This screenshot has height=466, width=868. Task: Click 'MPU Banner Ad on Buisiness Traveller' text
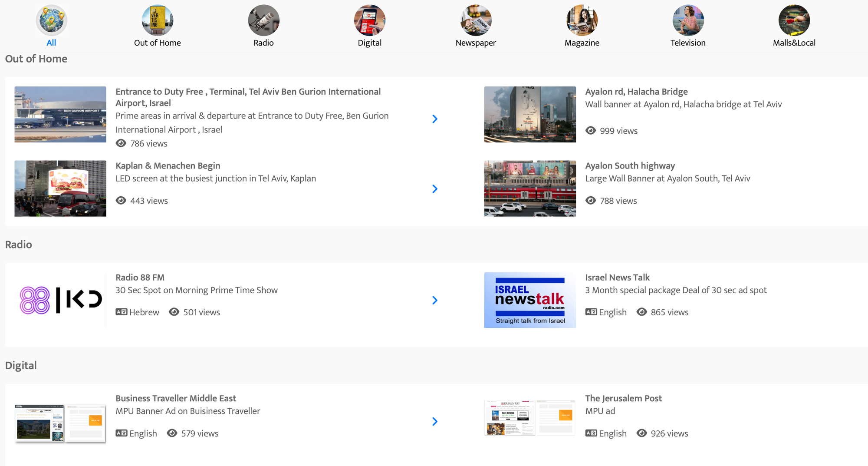188,411
